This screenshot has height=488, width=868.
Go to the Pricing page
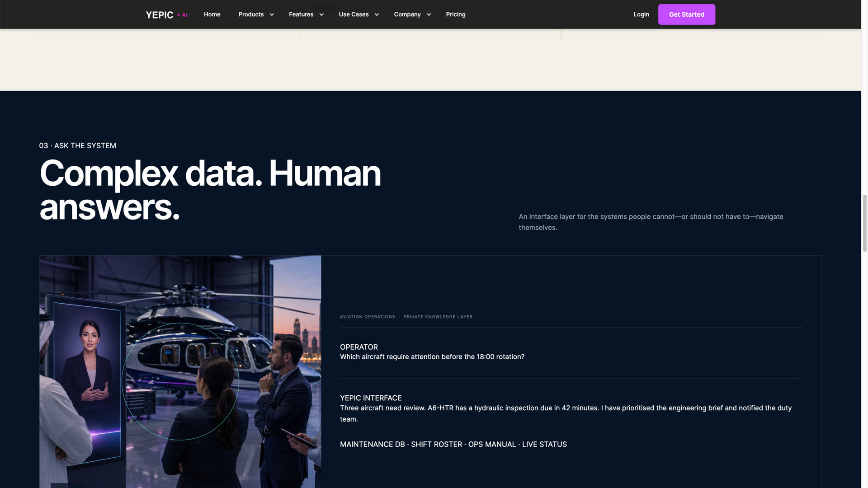[x=456, y=14]
